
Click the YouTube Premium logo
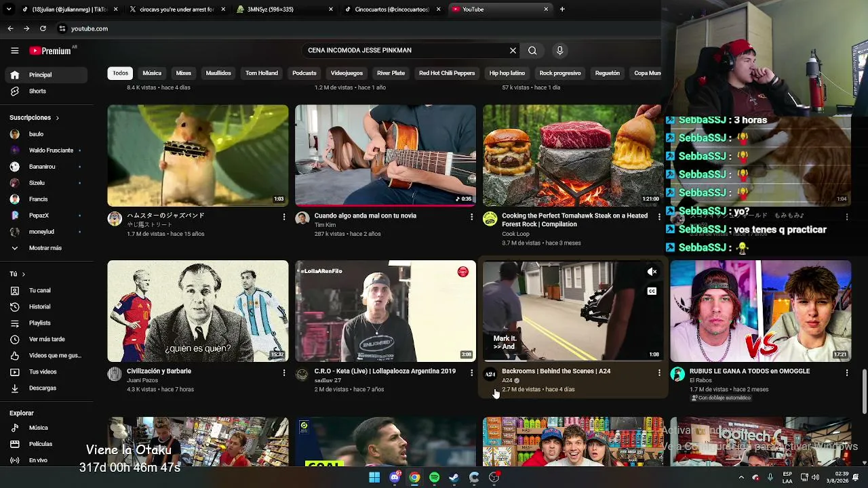50,51
